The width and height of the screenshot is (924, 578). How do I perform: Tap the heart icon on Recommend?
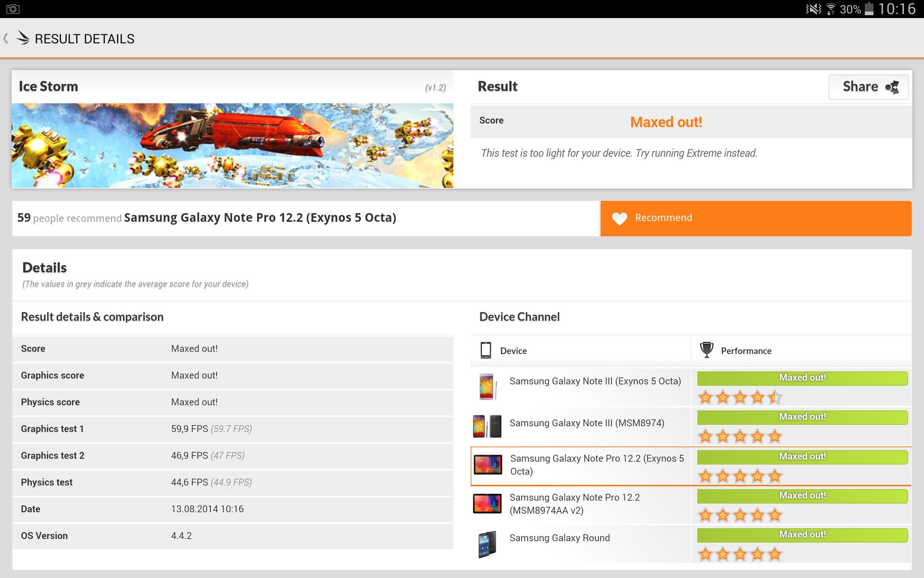coord(619,218)
